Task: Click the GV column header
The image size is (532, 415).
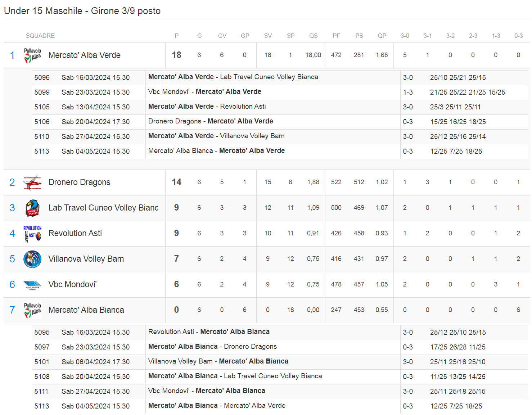Action: (x=222, y=36)
